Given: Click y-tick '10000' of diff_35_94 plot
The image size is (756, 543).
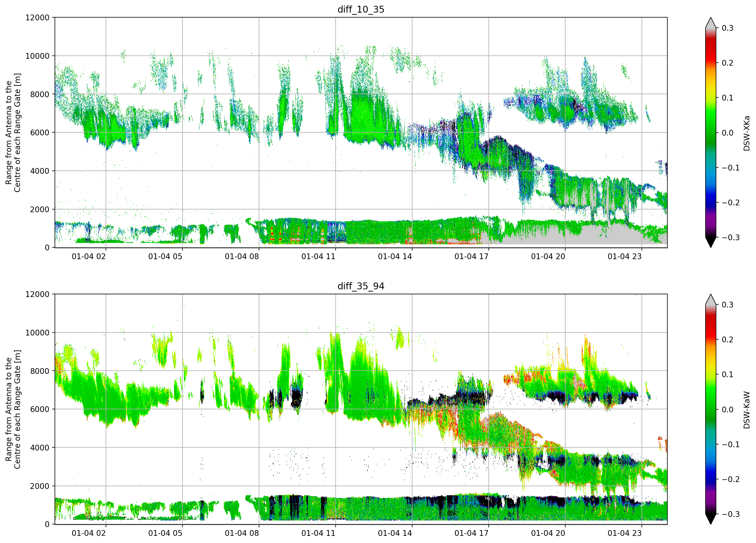Looking at the screenshot, I should [x=37, y=333].
